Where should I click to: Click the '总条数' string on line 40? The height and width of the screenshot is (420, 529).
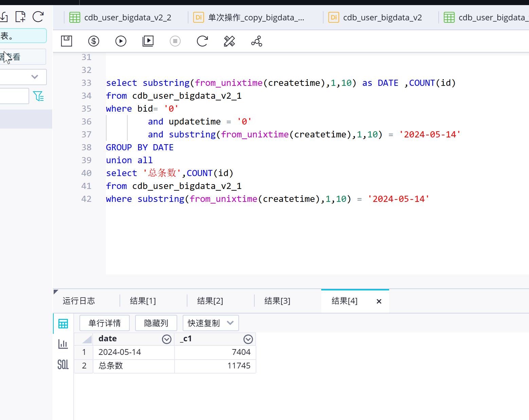162,173
